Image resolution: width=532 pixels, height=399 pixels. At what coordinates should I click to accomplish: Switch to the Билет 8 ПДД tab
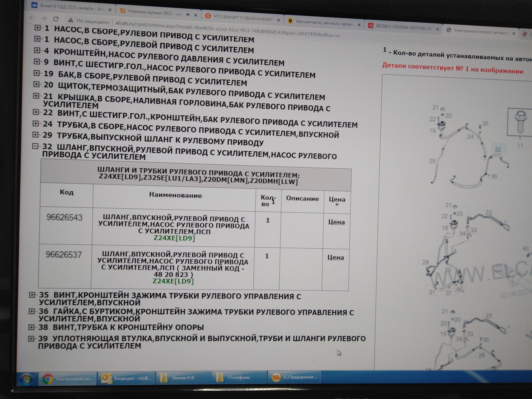click(x=69, y=7)
